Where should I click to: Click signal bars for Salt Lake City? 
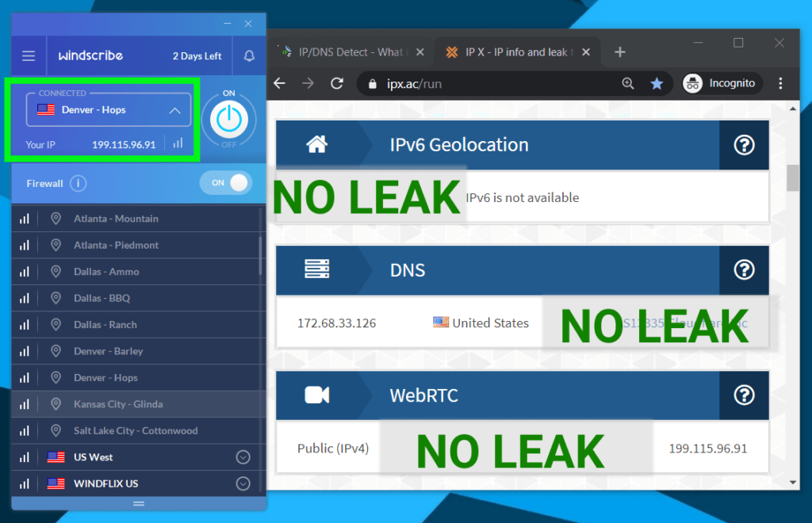click(x=25, y=430)
